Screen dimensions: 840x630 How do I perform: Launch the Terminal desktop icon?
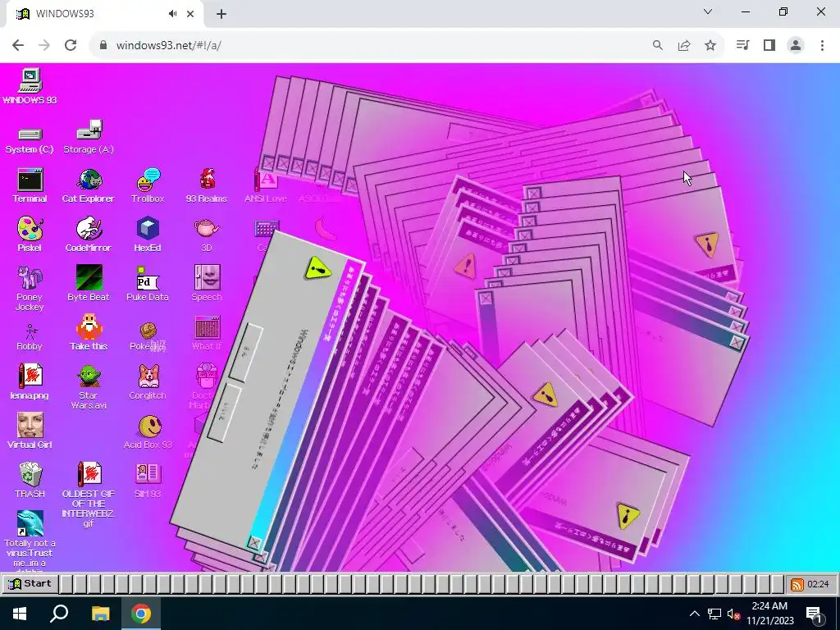[x=30, y=180]
